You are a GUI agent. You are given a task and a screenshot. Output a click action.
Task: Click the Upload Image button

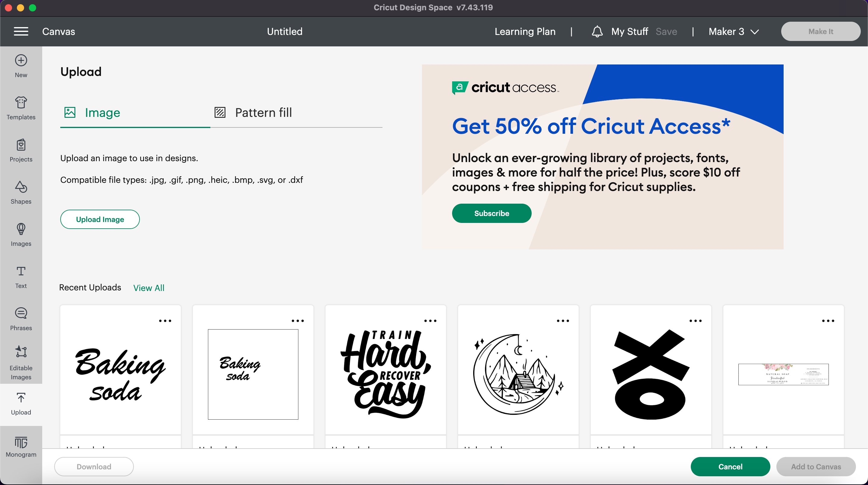pos(100,219)
